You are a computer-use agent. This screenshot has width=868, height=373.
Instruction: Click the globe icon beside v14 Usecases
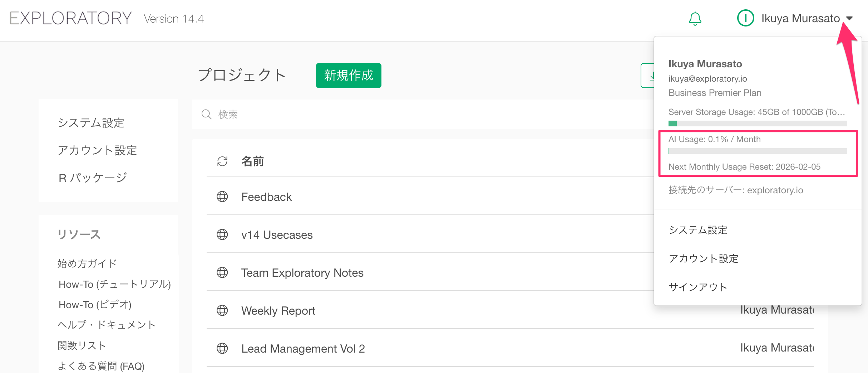point(222,234)
